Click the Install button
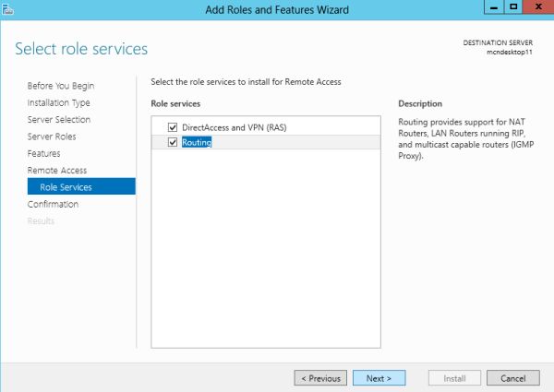 click(x=454, y=378)
